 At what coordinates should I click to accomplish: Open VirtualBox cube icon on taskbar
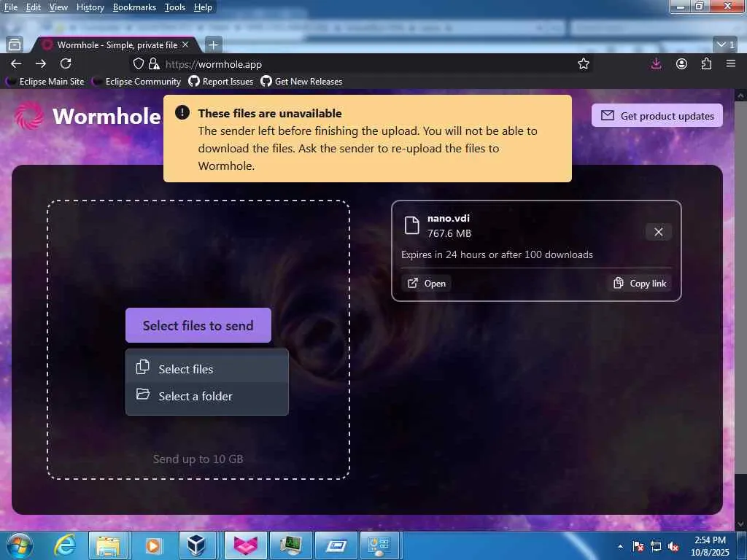196,545
